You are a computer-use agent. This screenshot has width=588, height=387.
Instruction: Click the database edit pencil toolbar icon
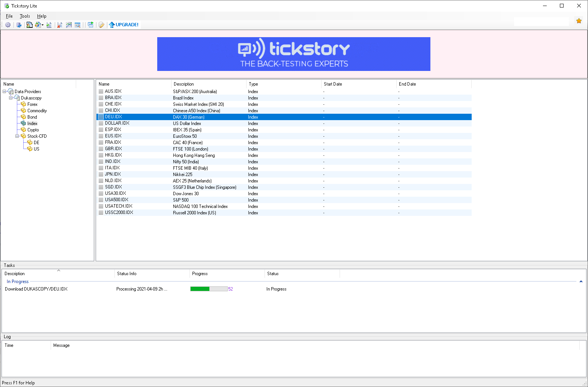(x=101, y=25)
